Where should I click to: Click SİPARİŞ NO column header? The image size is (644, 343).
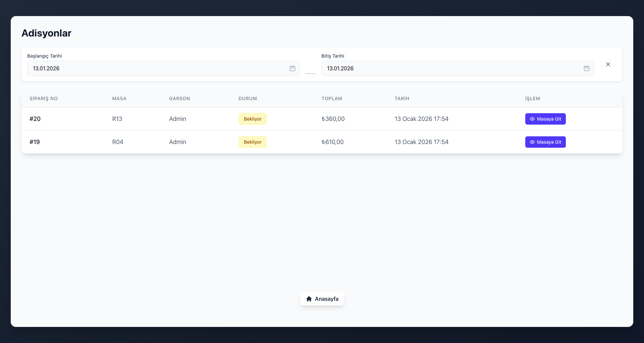44,98
